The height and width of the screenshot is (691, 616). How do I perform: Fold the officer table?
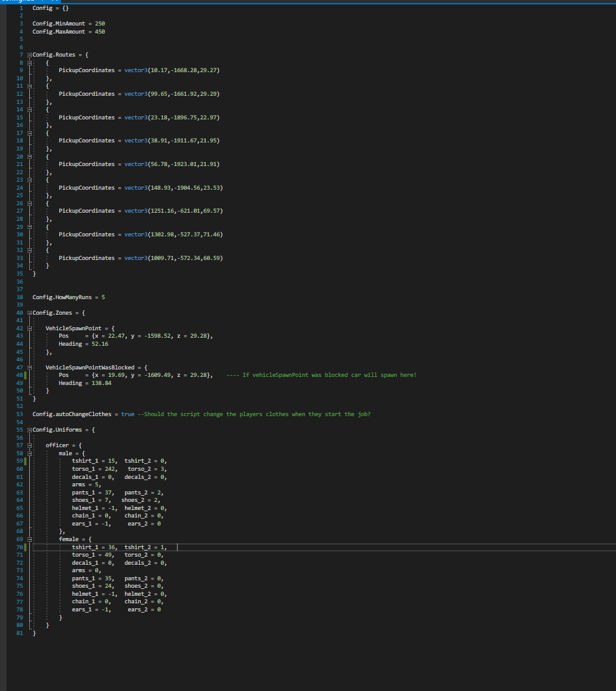coord(29,445)
